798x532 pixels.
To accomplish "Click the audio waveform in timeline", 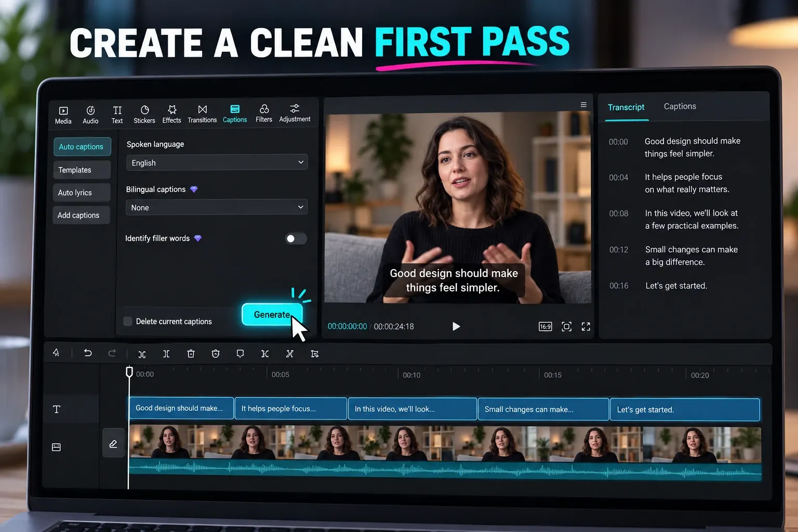I will pos(445,470).
